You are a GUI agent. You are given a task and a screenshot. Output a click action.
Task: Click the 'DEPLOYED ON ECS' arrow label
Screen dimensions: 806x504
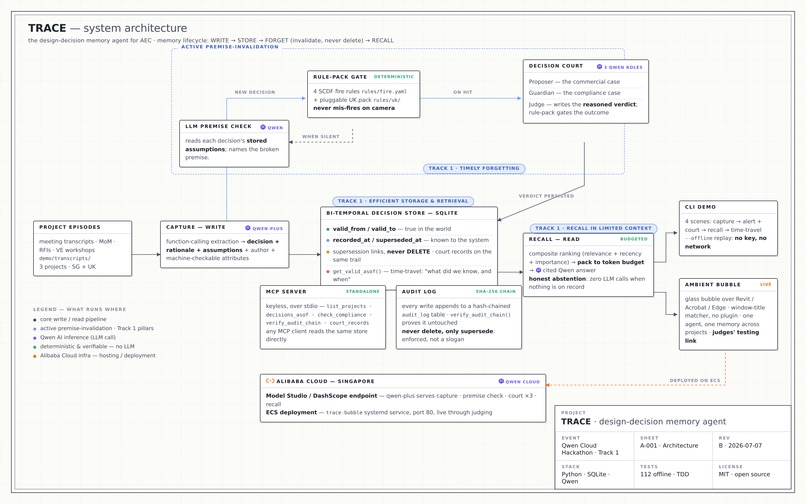[694, 381]
